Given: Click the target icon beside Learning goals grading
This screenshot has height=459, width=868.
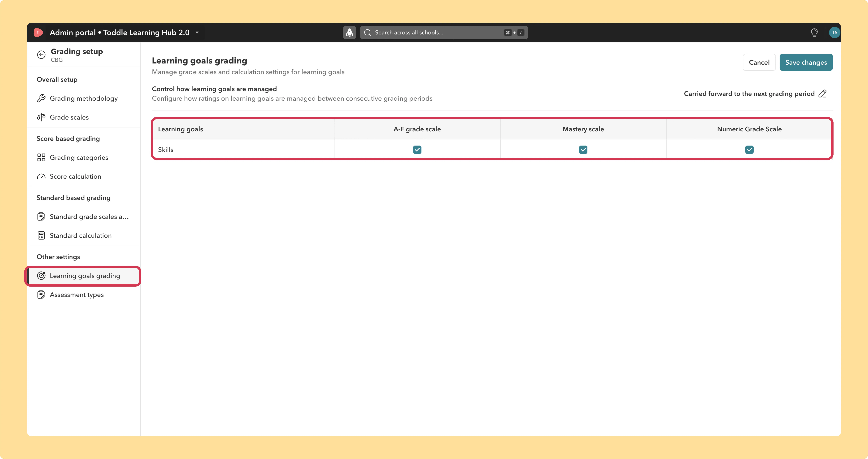Looking at the screenshot, I should click(x=41, y=276).
